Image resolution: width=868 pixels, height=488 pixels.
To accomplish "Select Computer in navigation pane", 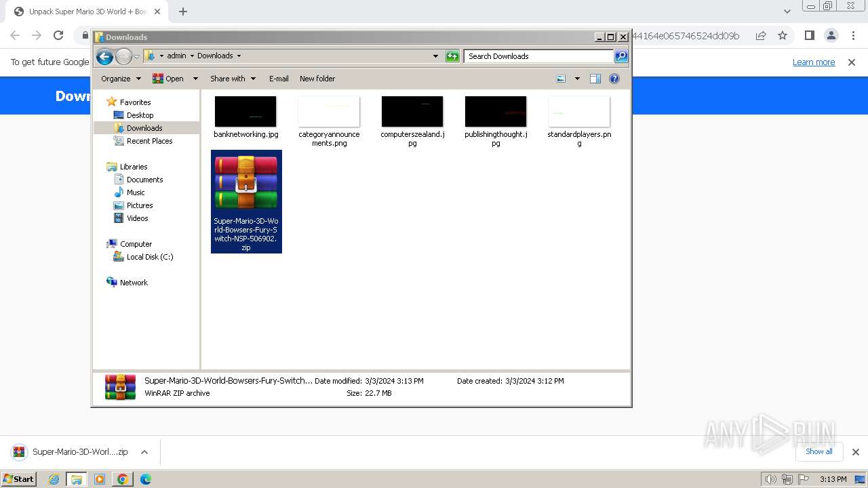I will [x=136, y=244].
